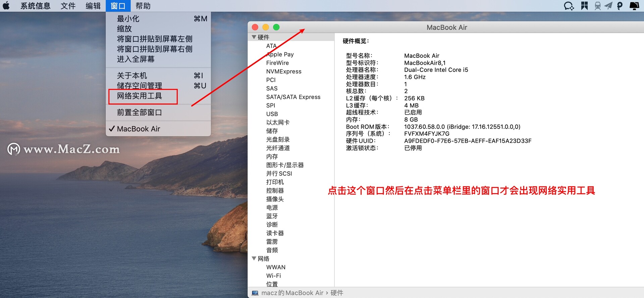Select 摄像头 in the sidebar
The width and height of the screenshot is (644, 298).
coord(275,199)
